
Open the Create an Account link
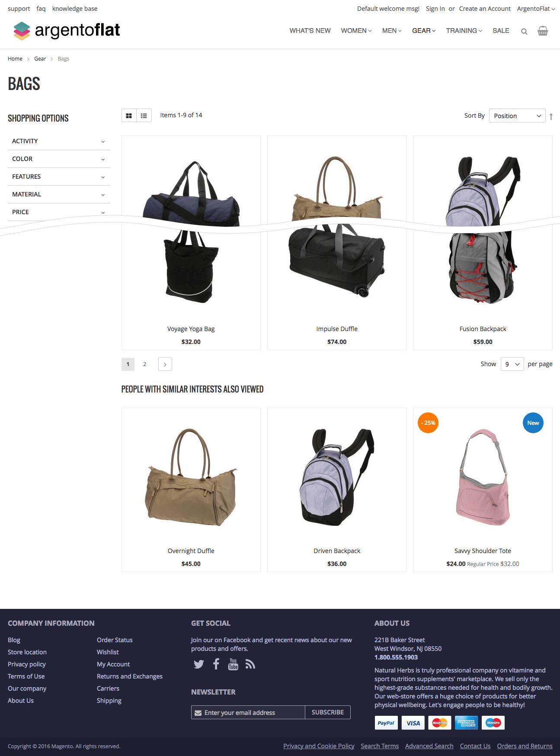click(485, 9)
